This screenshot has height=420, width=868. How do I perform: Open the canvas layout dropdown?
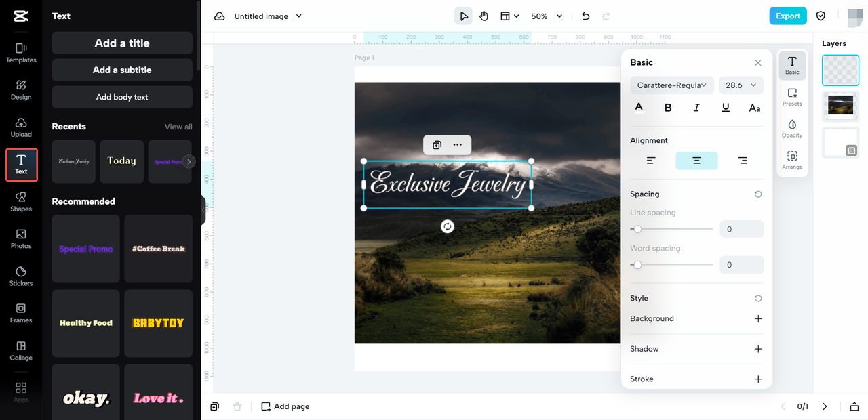point(509,16)
